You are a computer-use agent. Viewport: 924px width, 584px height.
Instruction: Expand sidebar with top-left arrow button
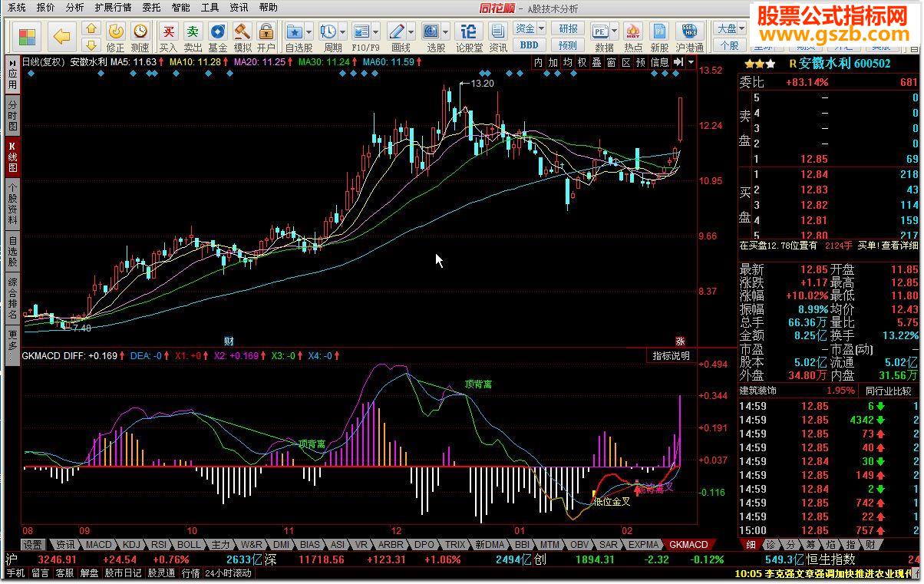[12, 62]
